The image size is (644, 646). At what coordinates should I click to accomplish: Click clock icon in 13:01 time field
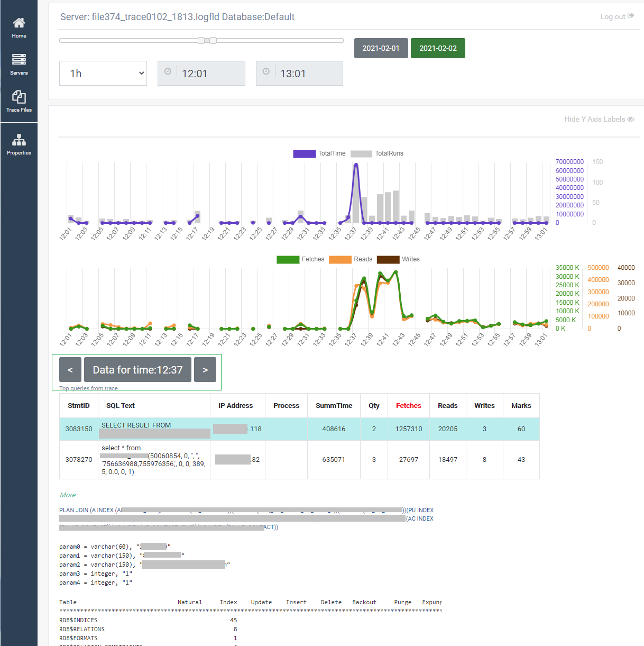(266, 71)
